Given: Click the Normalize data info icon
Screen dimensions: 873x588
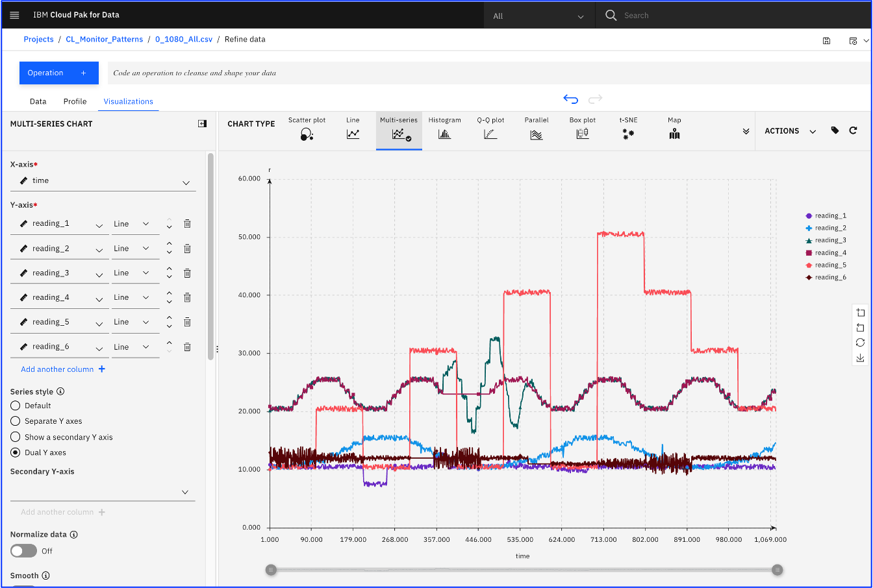Looking at the screenshot, I should click(73, 534).
